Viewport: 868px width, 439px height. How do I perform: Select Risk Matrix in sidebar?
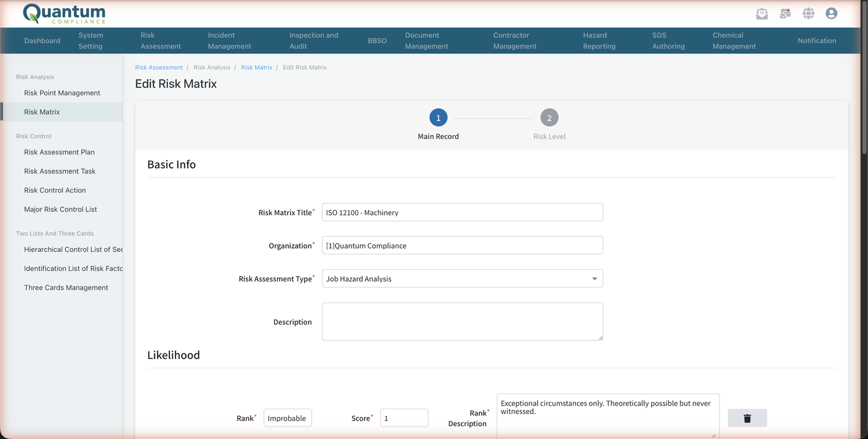(61, 112)
